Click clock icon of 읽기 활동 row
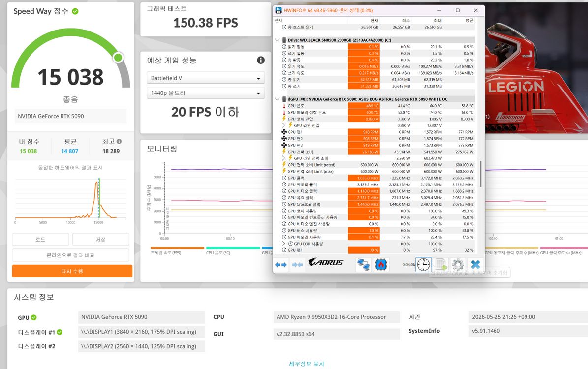Viewport: 588px width, 369px height. point(284,47)
